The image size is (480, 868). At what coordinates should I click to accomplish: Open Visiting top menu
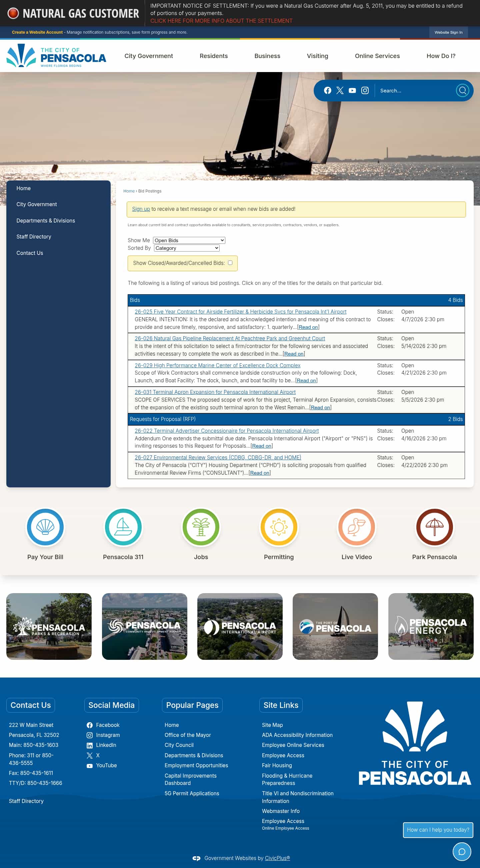(x=317, y=56)
